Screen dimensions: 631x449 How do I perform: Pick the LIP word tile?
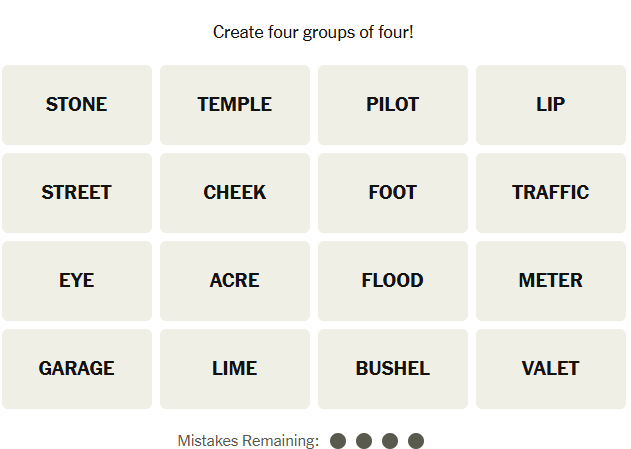point(551,105)
